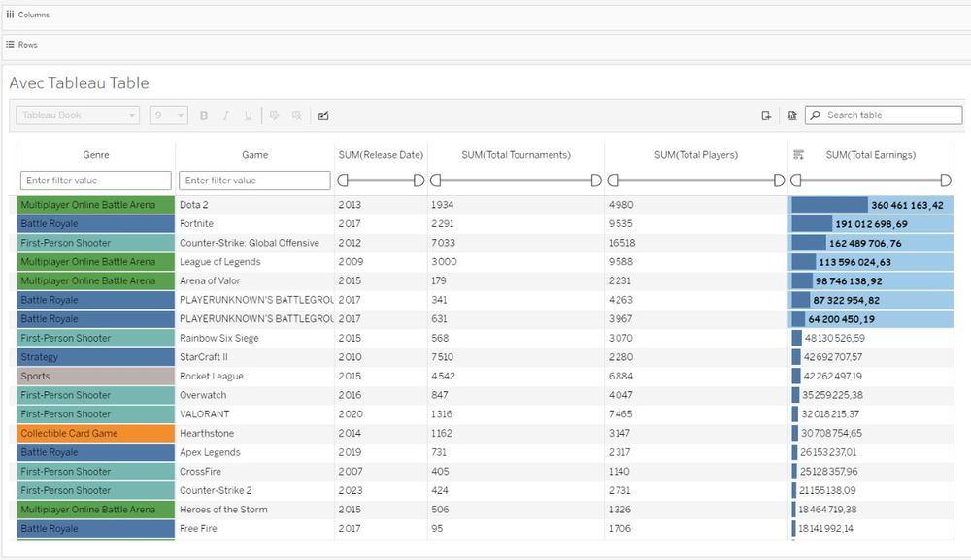Select Counter-Strike: Global Offensive cell
The height and width of the screenshot is (560, 971).
pyautogui.click(x=255, y=244)
